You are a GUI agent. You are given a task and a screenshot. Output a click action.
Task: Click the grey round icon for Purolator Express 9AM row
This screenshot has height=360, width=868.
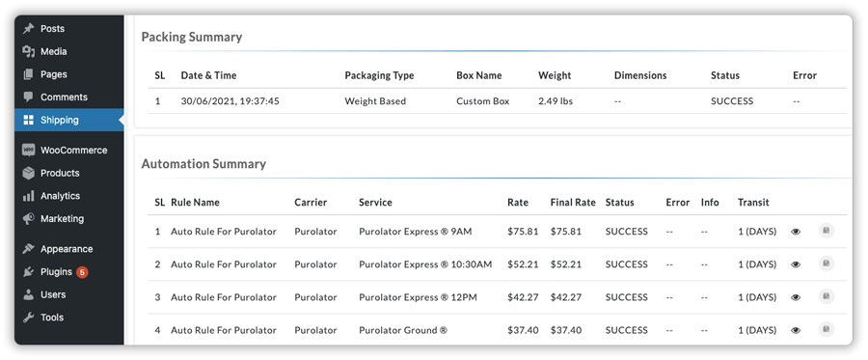(x=826, y=231)
